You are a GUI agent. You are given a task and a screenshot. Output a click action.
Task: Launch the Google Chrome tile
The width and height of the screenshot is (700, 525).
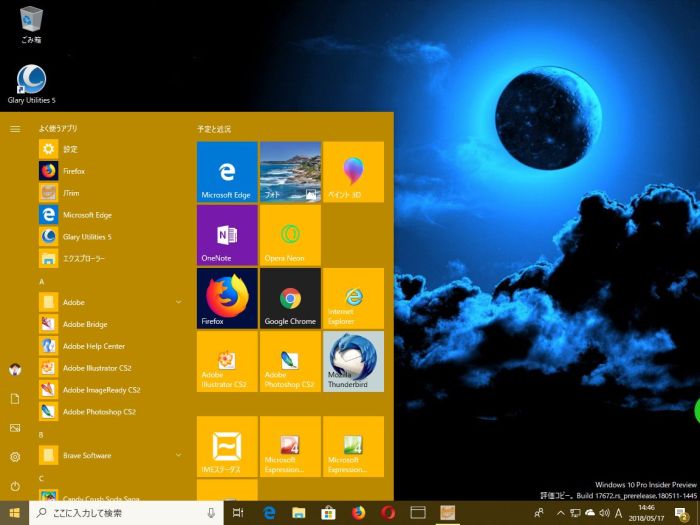tap(290, 298)
